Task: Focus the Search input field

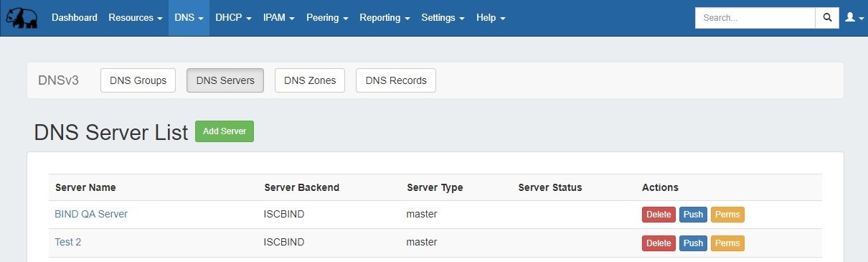Action: click(755, 18)
